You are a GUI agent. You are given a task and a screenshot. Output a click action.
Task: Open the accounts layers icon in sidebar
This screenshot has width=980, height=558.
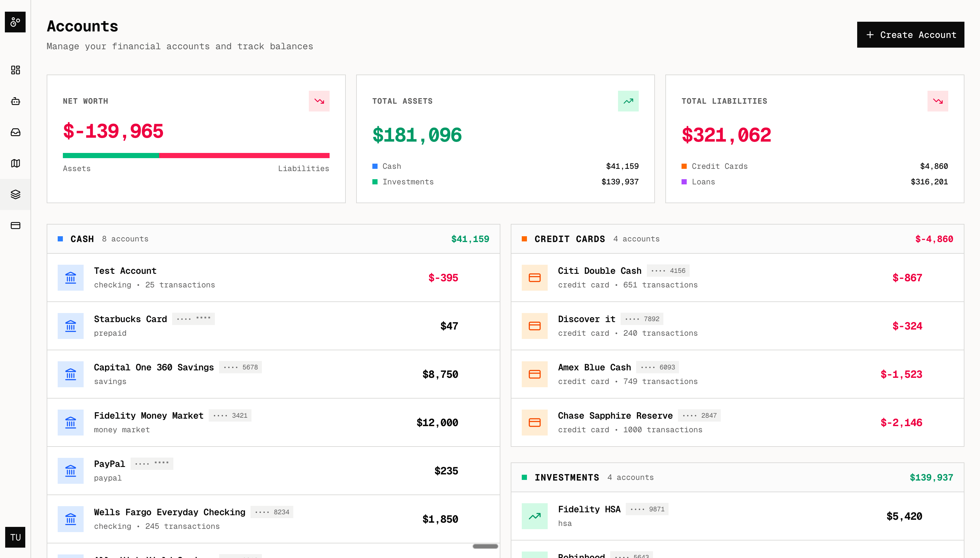[15, 194]
